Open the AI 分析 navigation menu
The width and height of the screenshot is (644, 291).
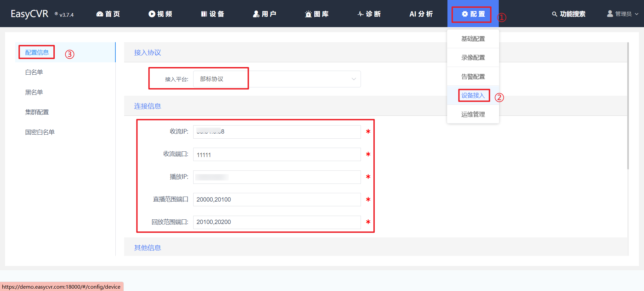[x=421, y=14]
